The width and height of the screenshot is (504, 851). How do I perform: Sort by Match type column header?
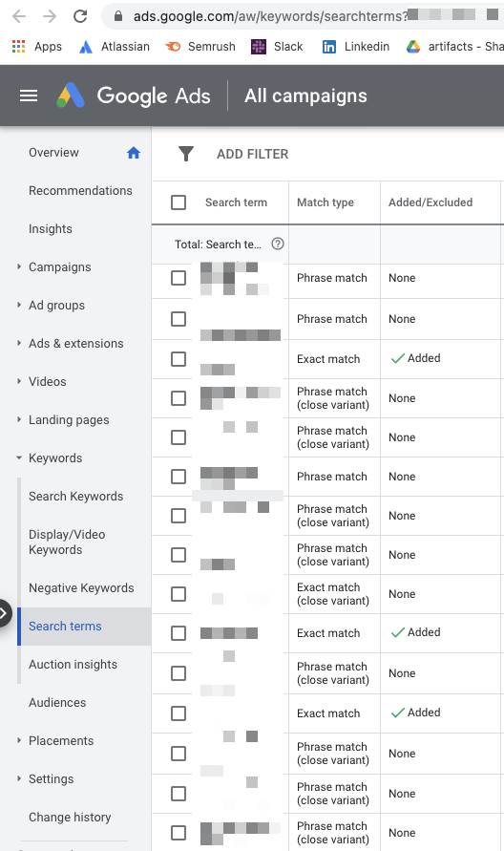[x=325, y=202]
